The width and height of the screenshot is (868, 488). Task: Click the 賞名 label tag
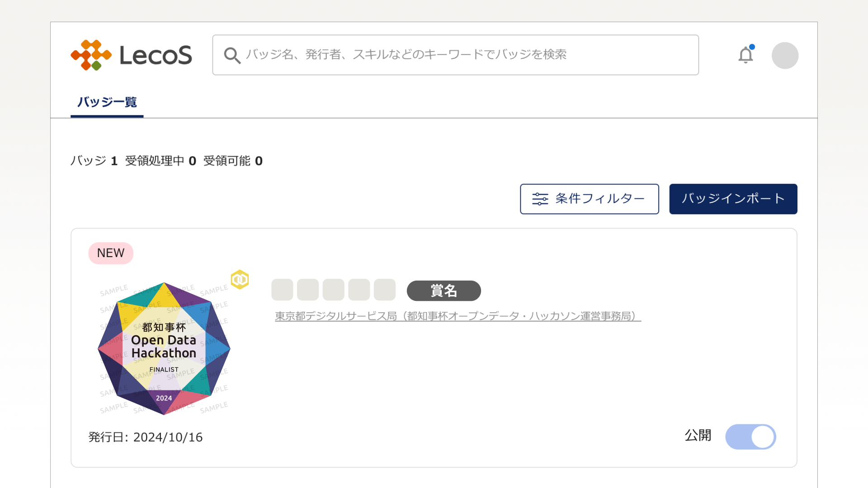click(x=443, y=291)
